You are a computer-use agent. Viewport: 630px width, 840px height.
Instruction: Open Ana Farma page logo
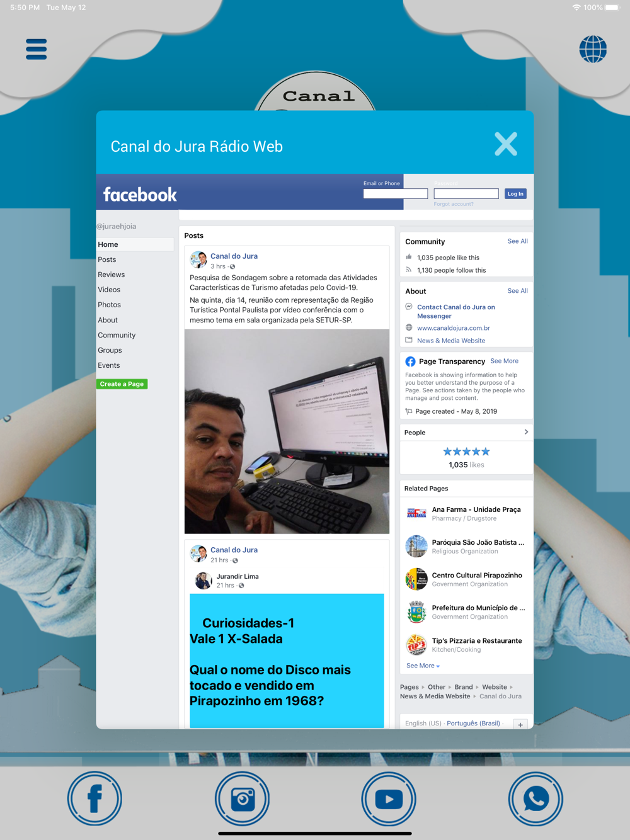416,513
